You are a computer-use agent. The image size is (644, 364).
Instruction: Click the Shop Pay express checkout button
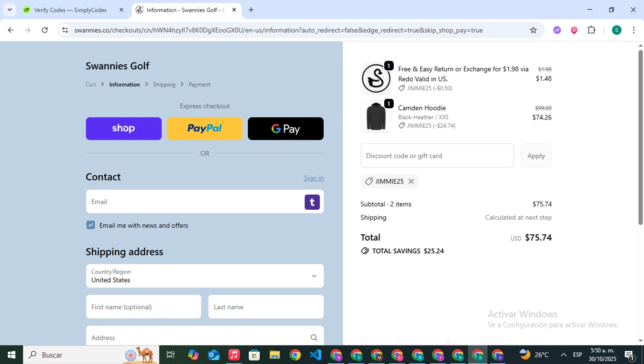pyautogui.click(x=124, y=128)
